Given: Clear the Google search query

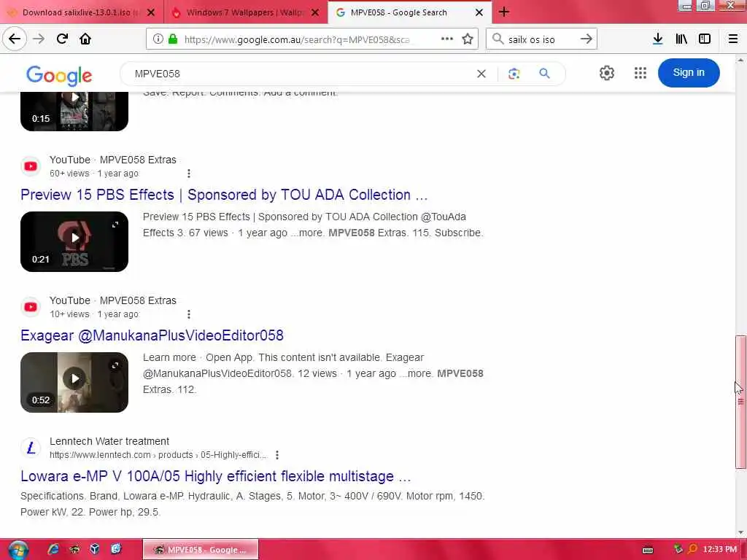Looking at the screenshot, I should (x=481, y=74).
